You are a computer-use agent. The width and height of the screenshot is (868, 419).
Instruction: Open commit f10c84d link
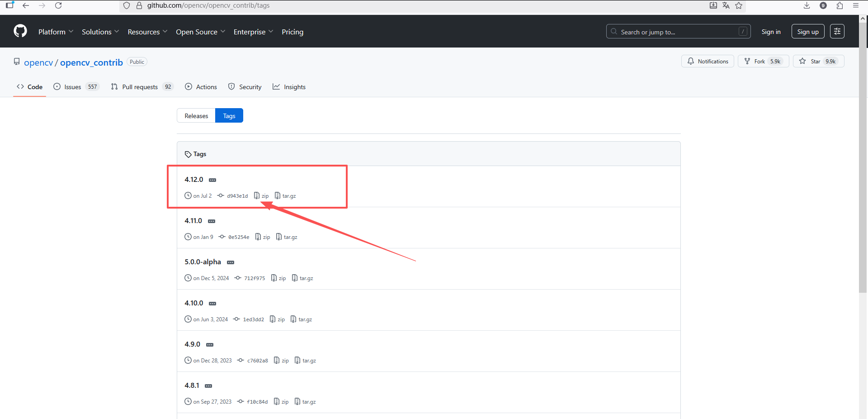click(253, 402)
